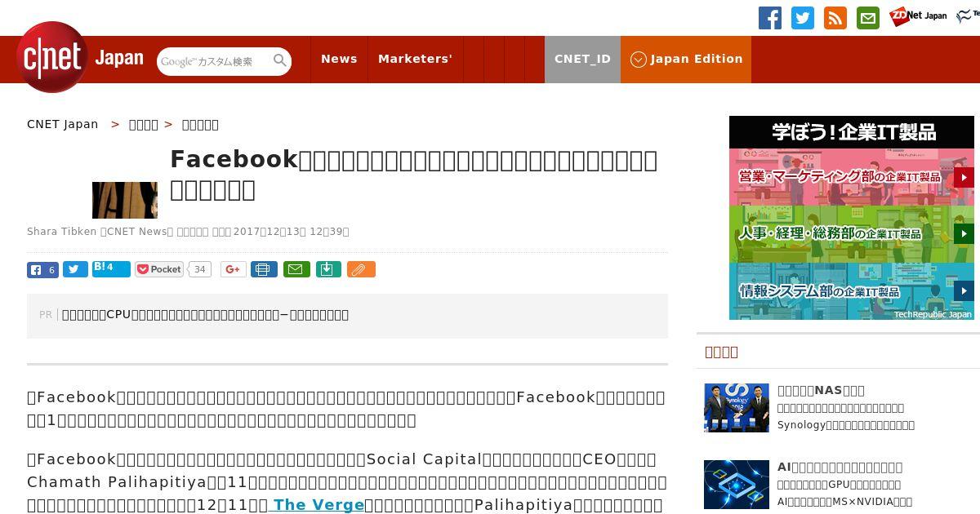Bookmark article on Hatena B! button
This screenshot has height=514, width=980.
[x=111, y=268]
